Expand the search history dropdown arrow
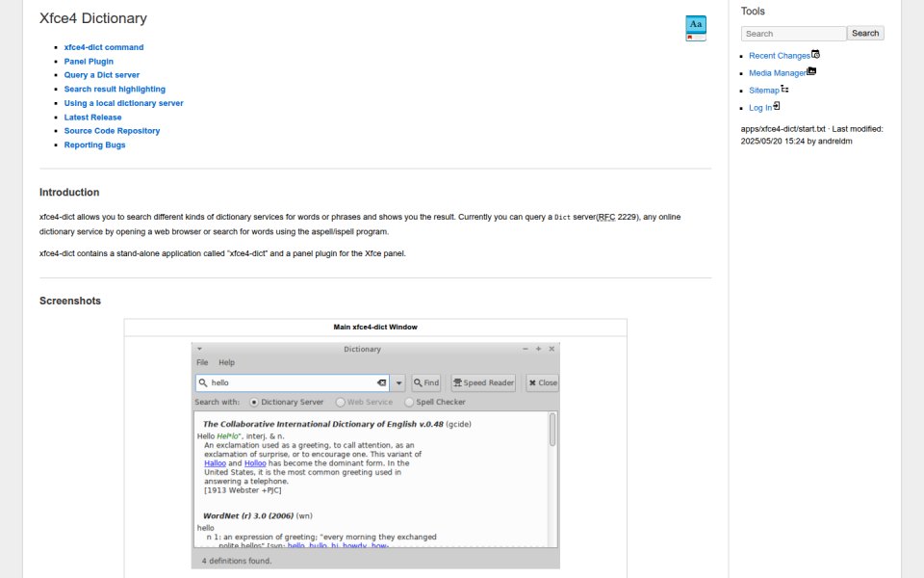This screenshot has width=924, height=578. pyautogui.click(x=398, y=382)
